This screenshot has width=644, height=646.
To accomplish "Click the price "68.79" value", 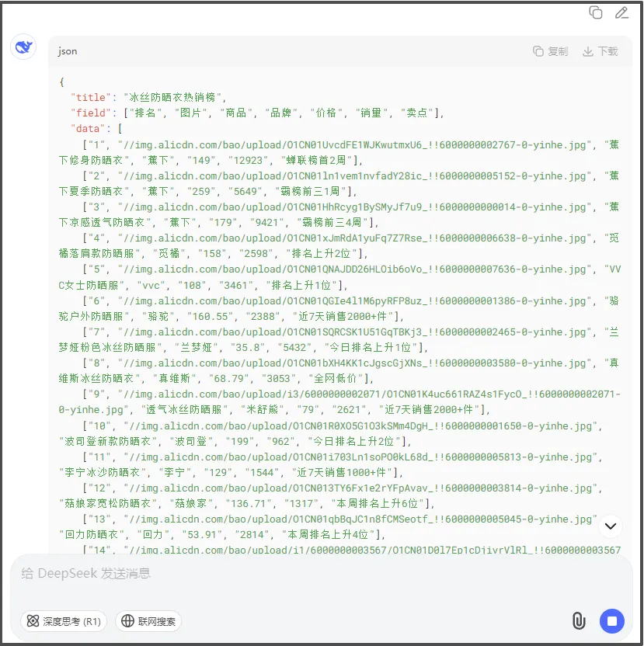I will pyautogui.click(x=231, y=379).
